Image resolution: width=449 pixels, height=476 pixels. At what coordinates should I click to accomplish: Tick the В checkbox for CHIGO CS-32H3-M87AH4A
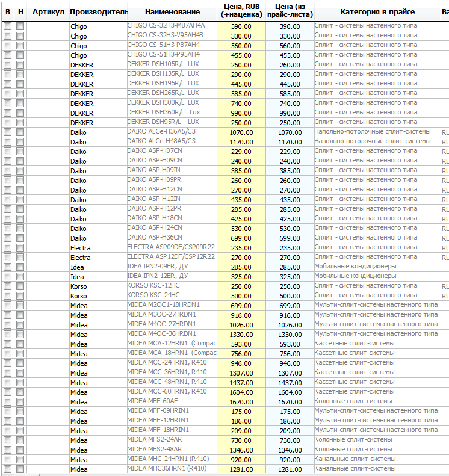(8, 26)
